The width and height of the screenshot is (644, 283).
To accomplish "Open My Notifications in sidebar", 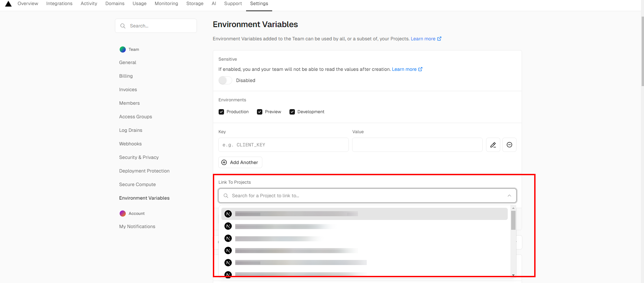I will (x=137, y=226).
